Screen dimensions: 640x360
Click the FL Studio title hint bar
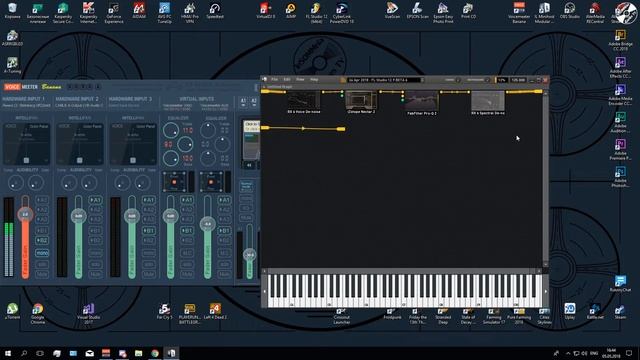tap(384, 80)
